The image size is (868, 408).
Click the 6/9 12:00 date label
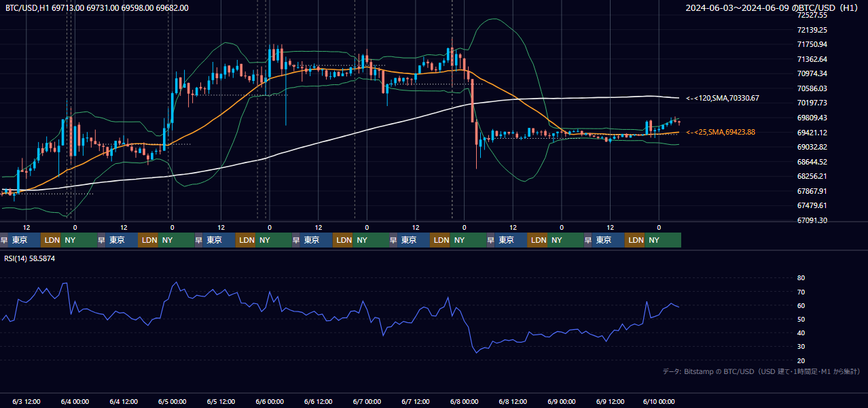[611, 401]
